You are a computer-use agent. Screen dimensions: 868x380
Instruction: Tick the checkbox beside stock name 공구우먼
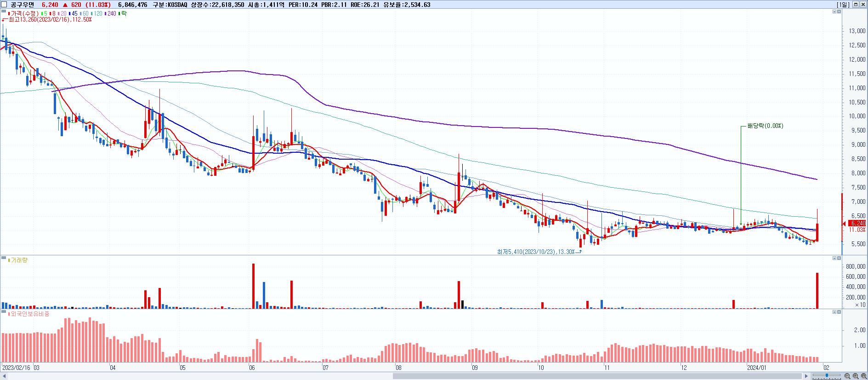click(x=4, y=5)
